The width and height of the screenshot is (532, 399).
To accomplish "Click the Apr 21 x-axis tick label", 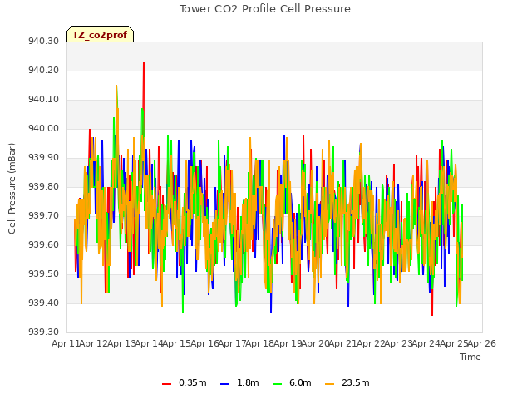I will (x=343, y=343).
